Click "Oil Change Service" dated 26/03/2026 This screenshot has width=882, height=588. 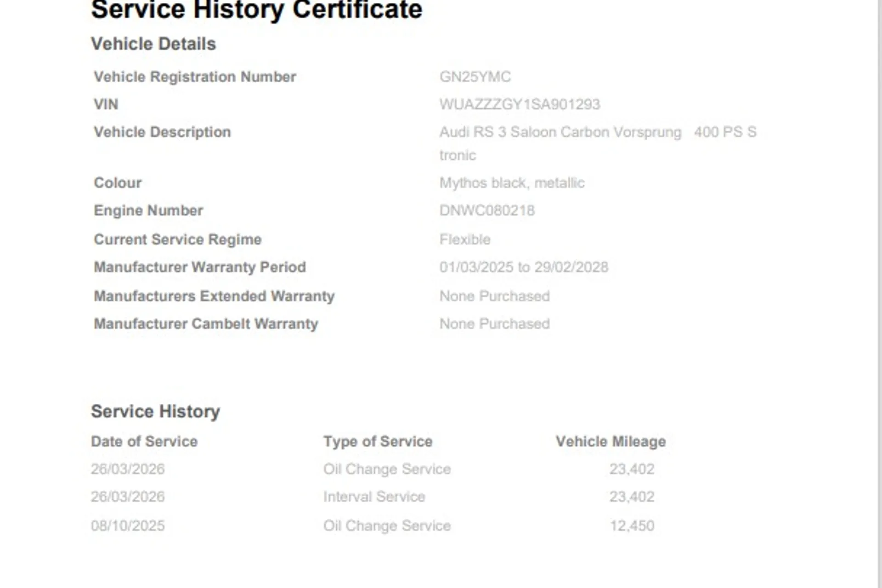pos(387,469)
